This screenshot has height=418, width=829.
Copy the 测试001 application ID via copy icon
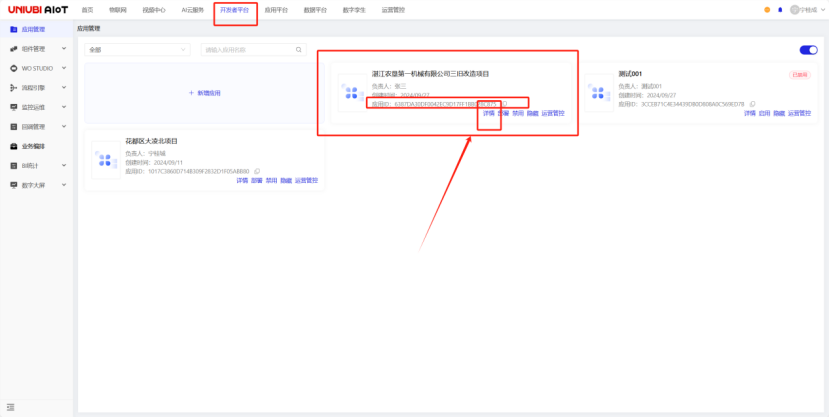pos(752,103)
